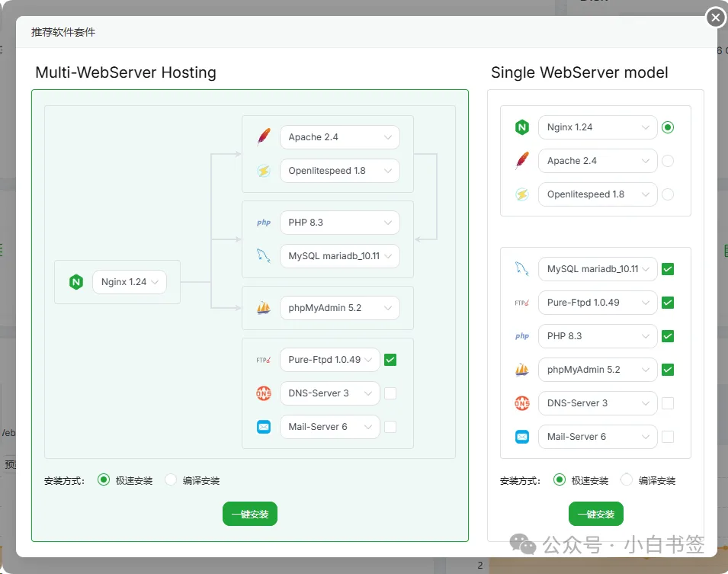Screen dimensions: 728x574
Task: Uncheck PHP 8.3 in Single WebServer panel
Action: tap(668, 336)
